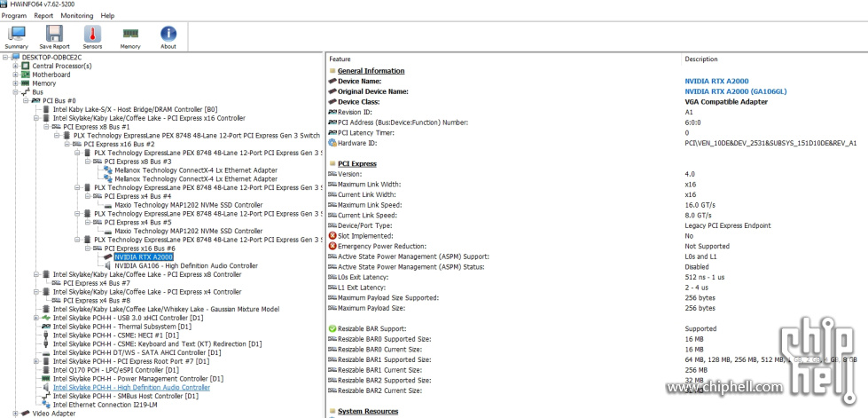Select the NVIDIA RTX A2000 tree item
868x418 pixels.
click(144, 257)
